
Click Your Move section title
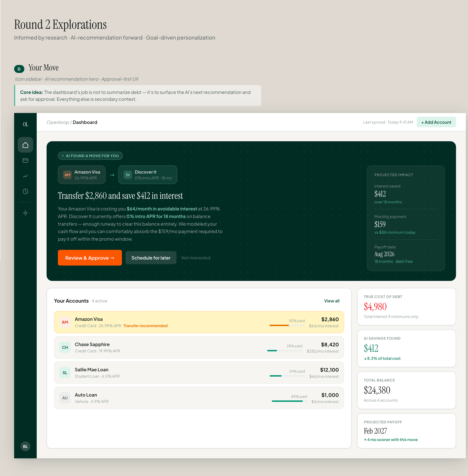(44, 68)
